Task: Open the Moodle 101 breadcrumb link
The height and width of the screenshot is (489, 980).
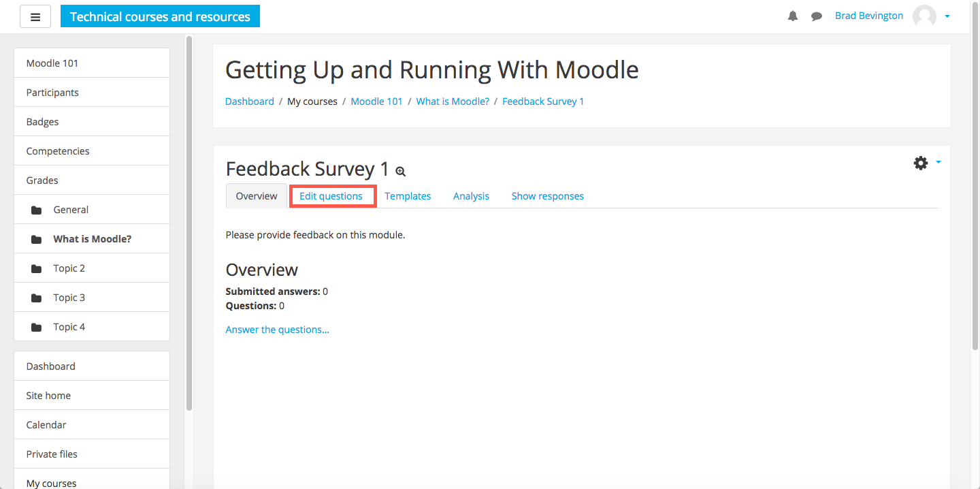Action: 376,101
